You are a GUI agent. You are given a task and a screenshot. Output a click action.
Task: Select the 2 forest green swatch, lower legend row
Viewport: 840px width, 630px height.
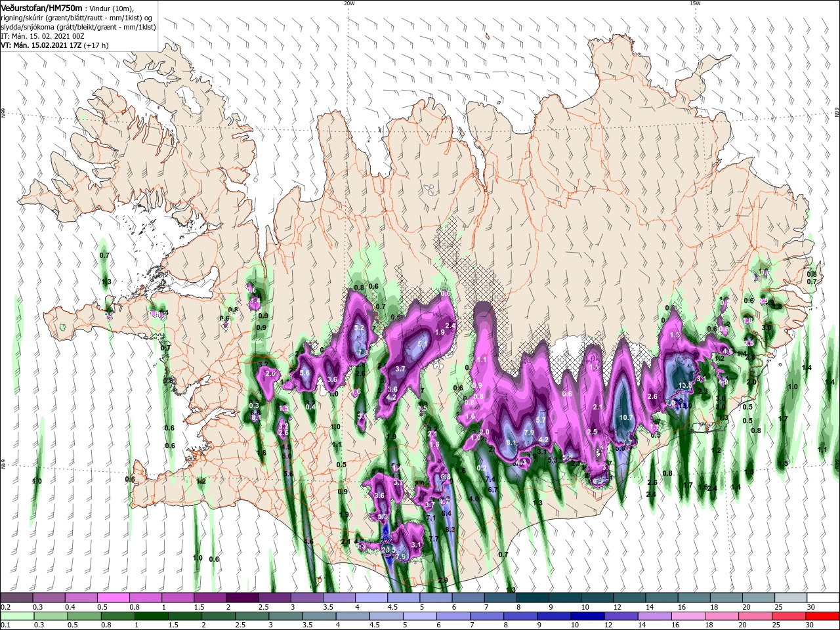[x=218, y=616]
